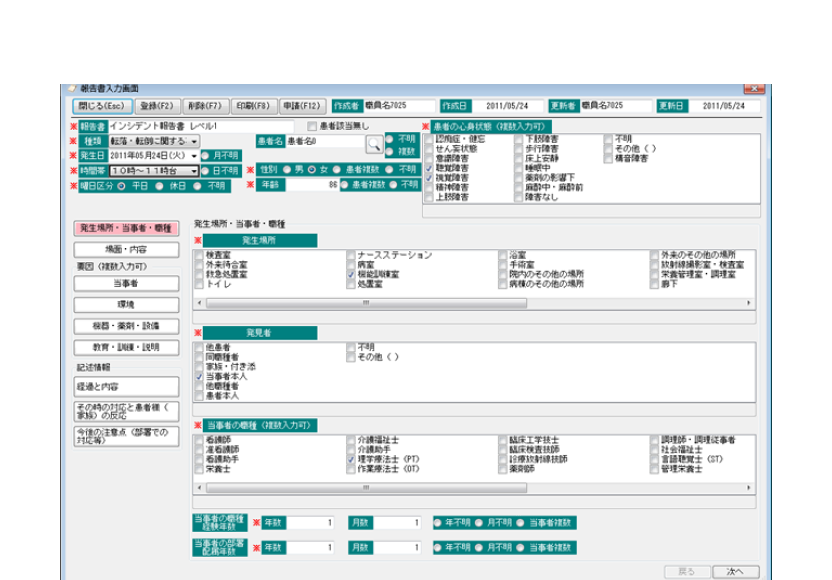The width and height of the screenshot is (832, 580).
Task: Open the 種類 category dropdown
Action: point(194,141)
